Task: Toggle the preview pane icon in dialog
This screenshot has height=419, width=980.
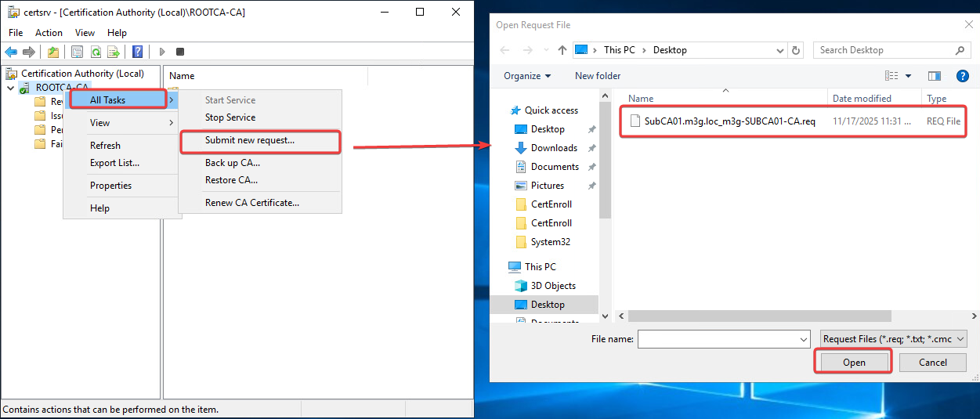Action: 934,76
